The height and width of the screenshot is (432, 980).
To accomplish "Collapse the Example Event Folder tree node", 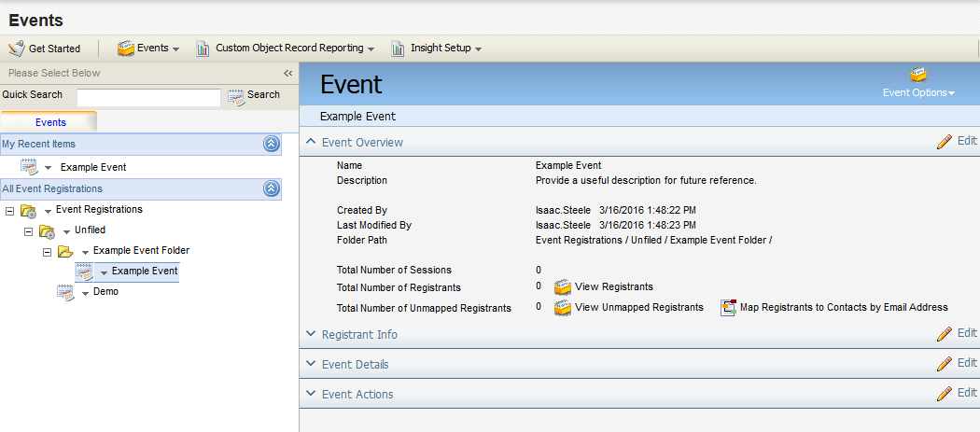I will pyautogui.click(x=47, y=251).
